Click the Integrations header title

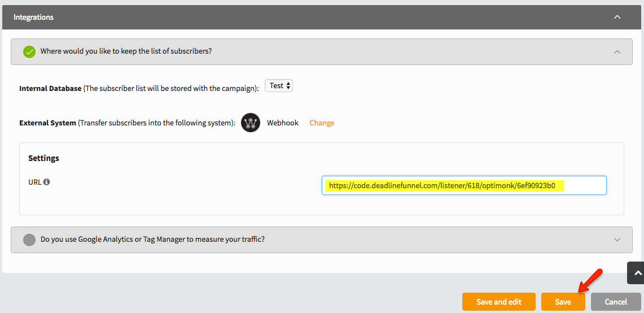click(x=34, y=18)
